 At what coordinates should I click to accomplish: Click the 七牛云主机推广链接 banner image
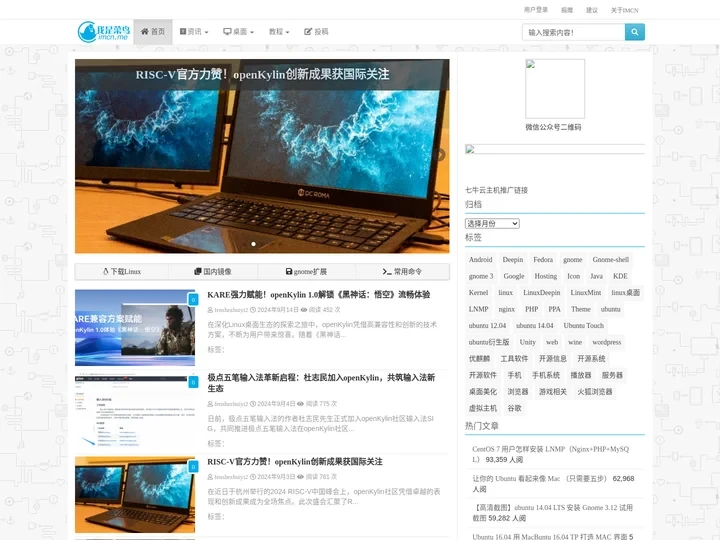point(555,149)
